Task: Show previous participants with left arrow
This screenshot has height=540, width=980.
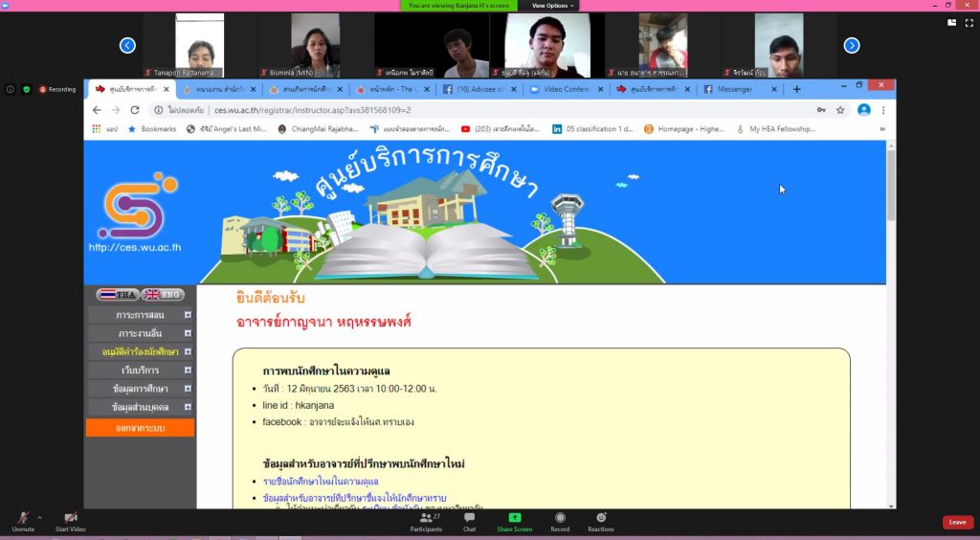Action: click(127, 45)
